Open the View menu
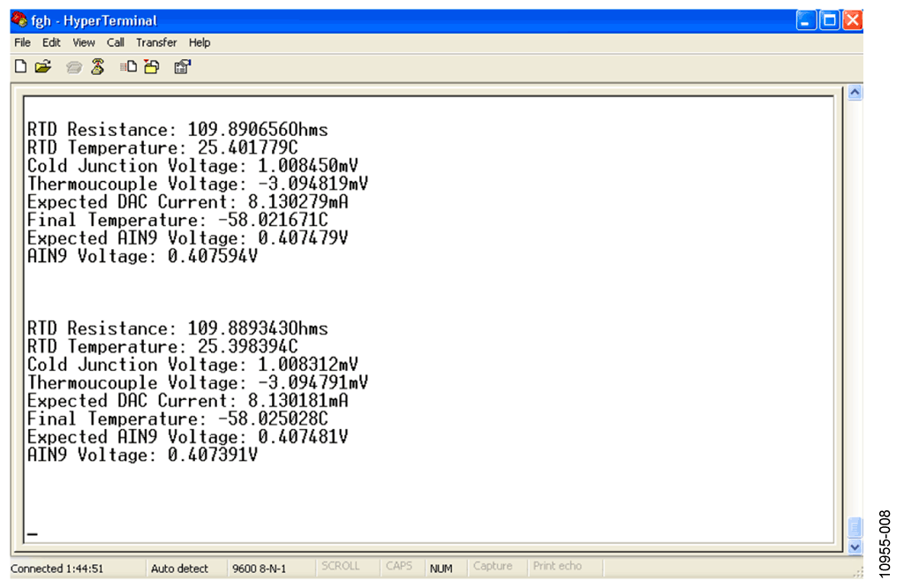 point(84,42)
